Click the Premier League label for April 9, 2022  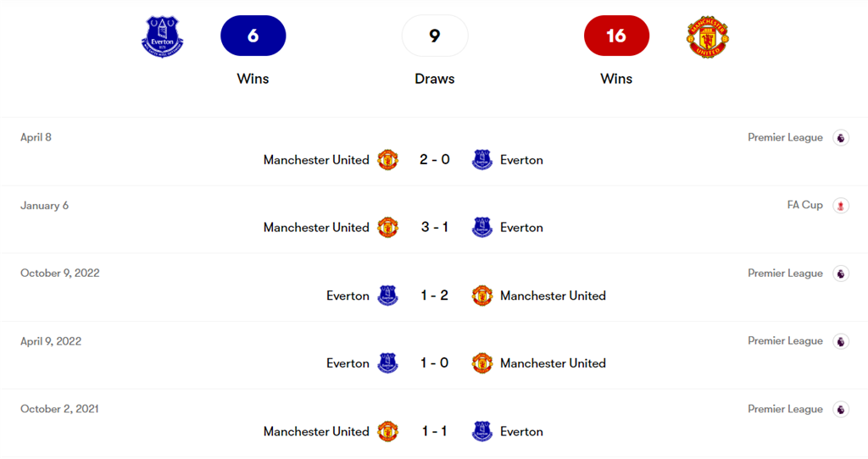[x=785, y=341]
